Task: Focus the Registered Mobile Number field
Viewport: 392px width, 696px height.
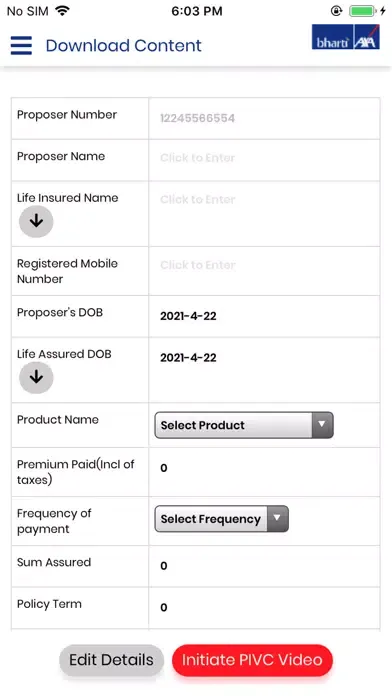Action: pyautogui.click(x=265, y=271)
